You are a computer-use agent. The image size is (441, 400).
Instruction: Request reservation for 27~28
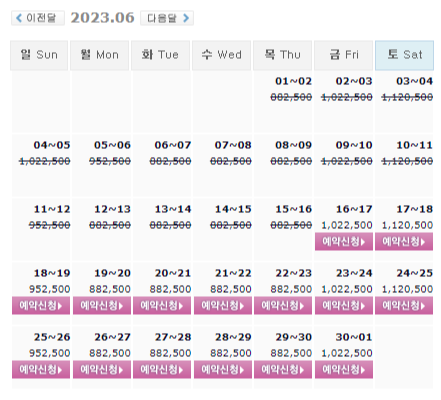point(162,370)
